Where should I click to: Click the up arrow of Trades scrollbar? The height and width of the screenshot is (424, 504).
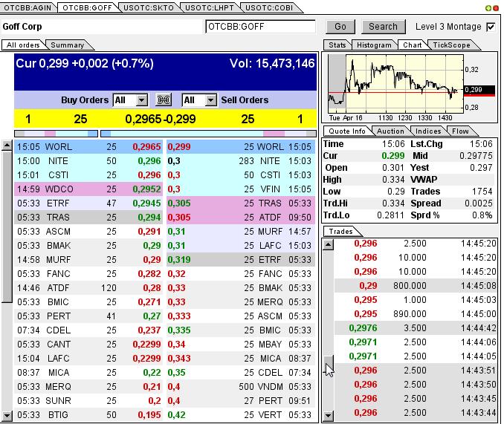click(328, 245)
